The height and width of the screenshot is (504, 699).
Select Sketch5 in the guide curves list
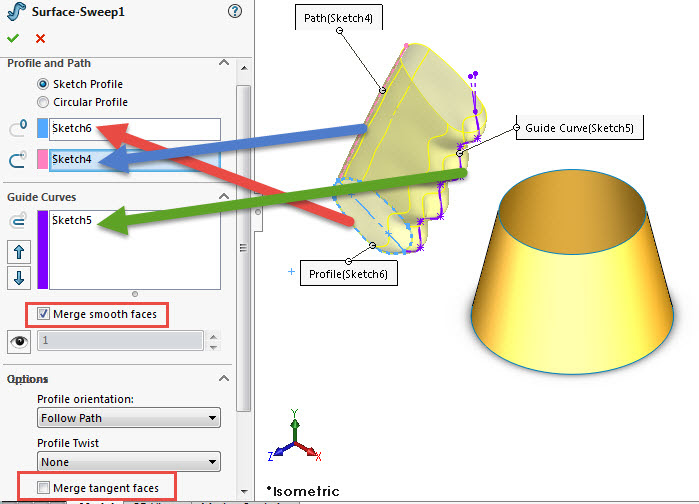[72, 220]
